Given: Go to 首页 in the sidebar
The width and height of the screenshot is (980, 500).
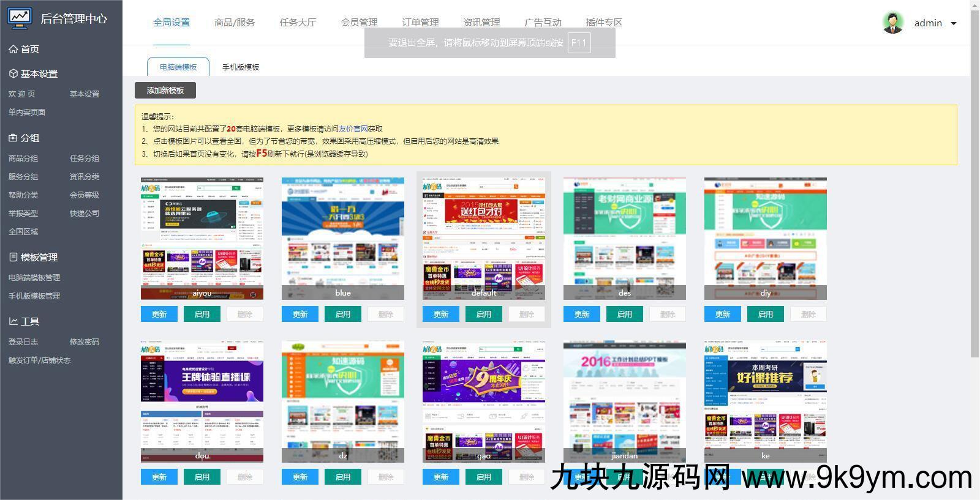Looking at the screenshot, I should (x=30, y=49).
